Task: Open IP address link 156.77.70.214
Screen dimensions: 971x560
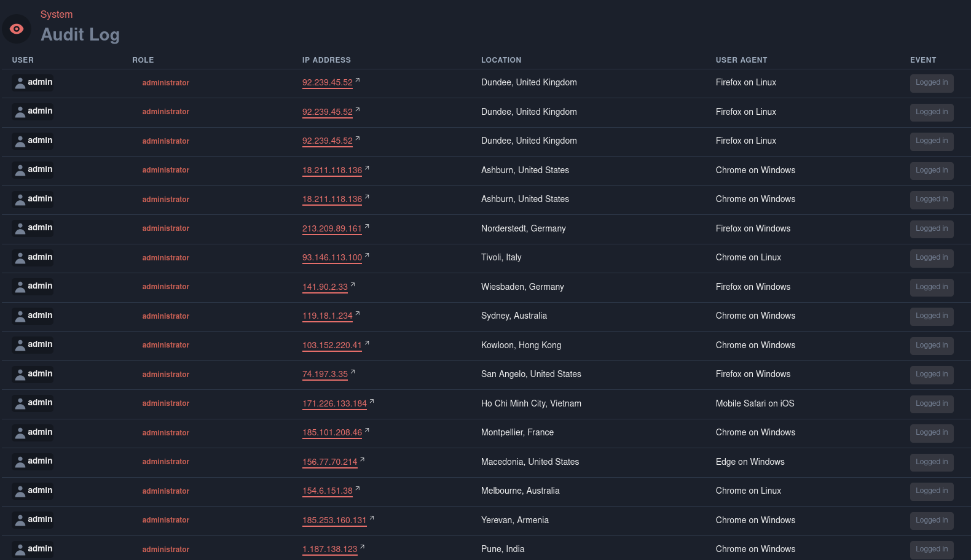Action: 329,462
